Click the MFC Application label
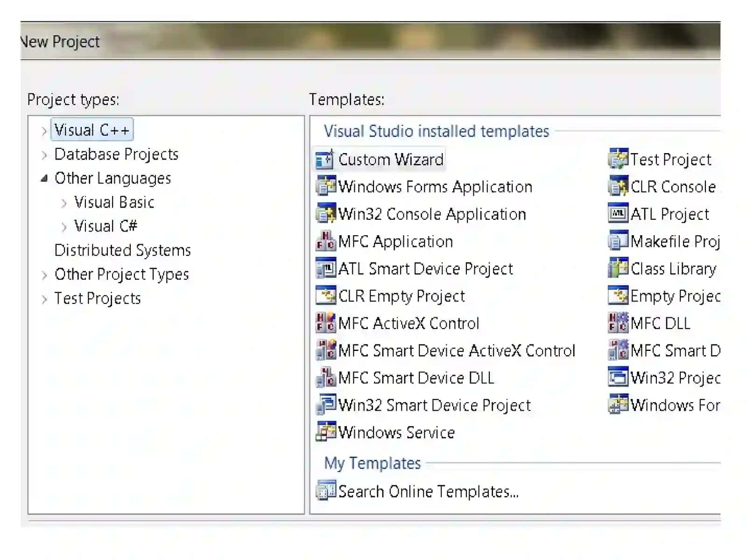747x560 pixels. pos(395,241)
